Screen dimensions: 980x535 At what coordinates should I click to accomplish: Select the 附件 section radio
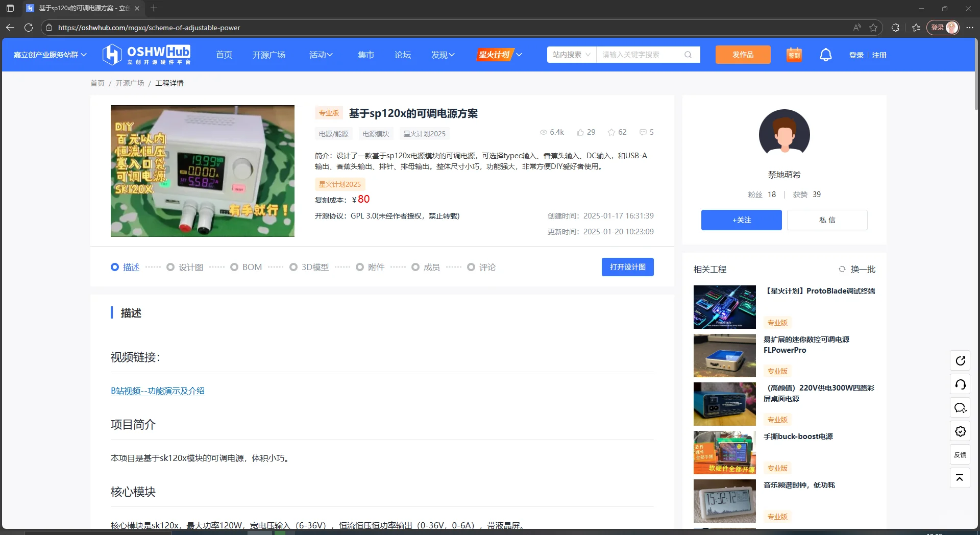(360, 267)
